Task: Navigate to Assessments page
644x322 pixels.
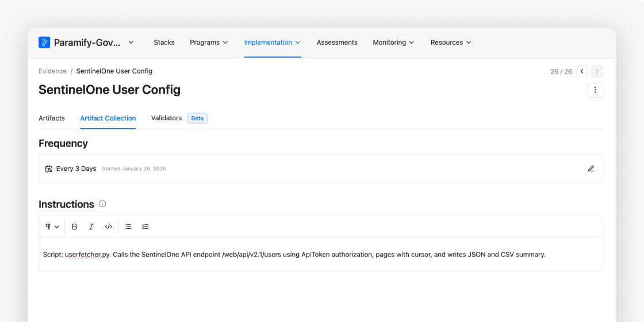Action: click(x=337, y=43)
